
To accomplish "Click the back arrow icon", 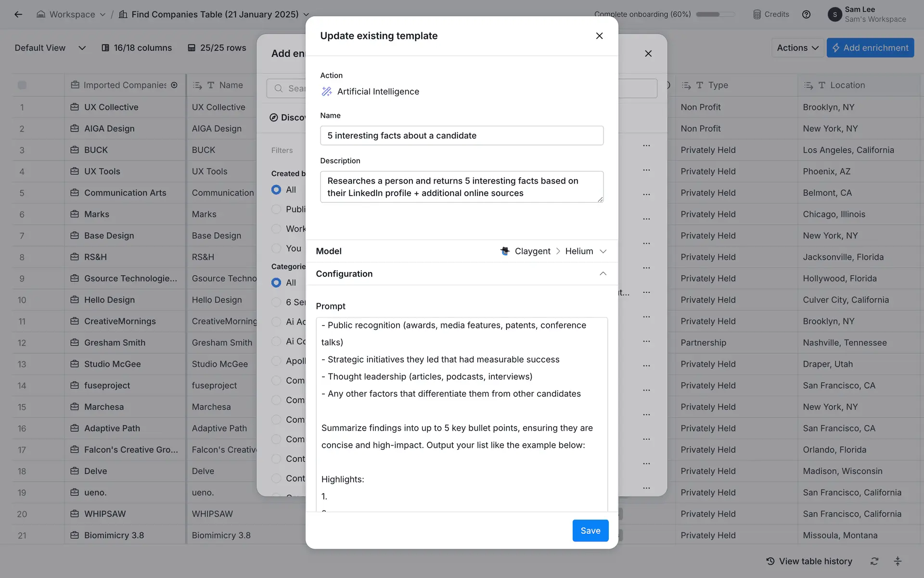I will tap(18, 14).
